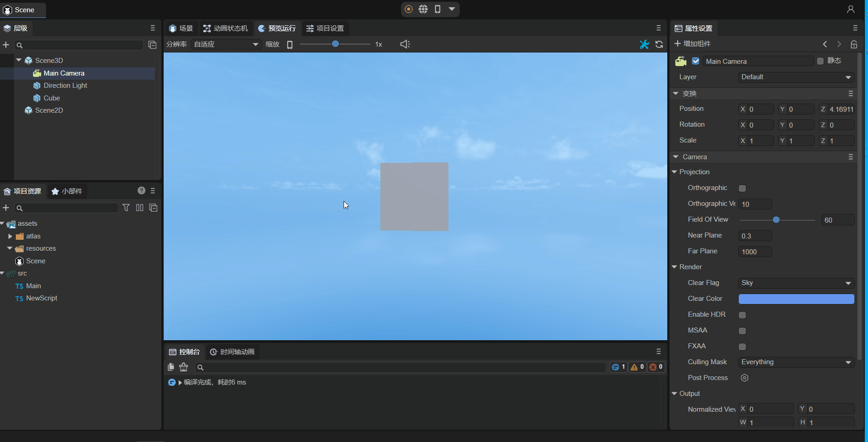Enable the Orthographic checkbox
Image resolution: width=868 pixels, height=442 pixels.
(742, 188)
